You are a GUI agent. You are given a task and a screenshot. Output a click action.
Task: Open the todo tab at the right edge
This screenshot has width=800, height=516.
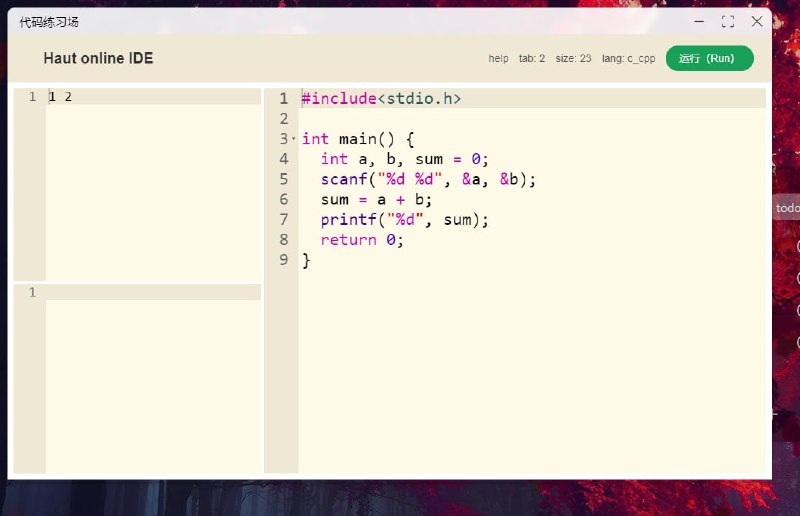point(787,208)
